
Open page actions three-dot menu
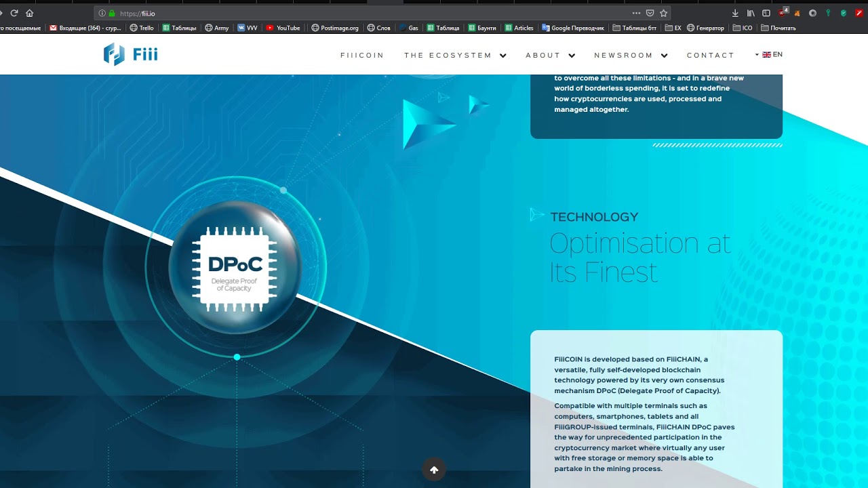tap(636, 13)
